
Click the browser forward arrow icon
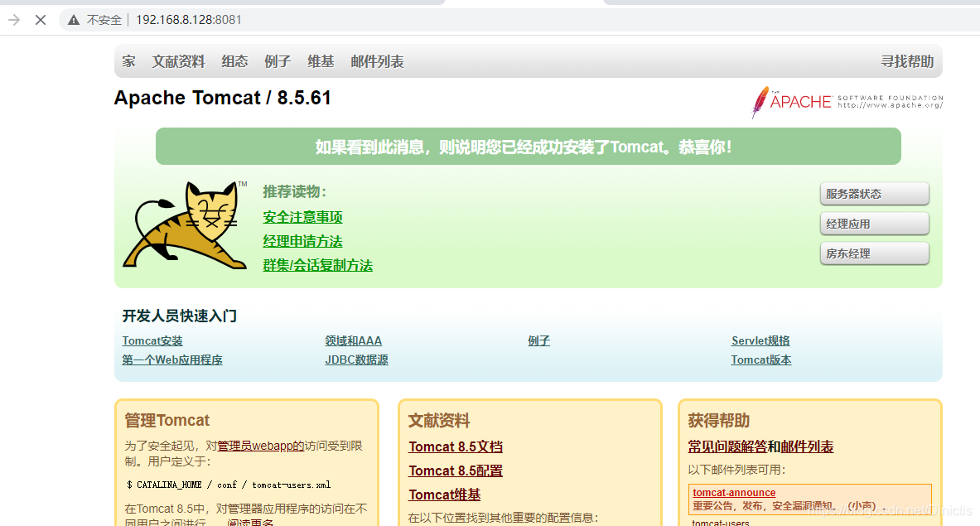tap(14, 20)
